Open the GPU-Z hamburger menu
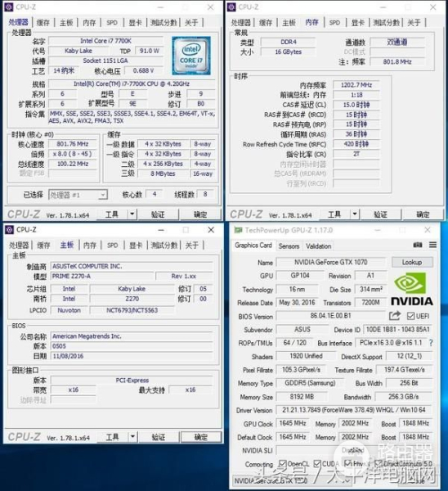 click(x=432, y=245)
